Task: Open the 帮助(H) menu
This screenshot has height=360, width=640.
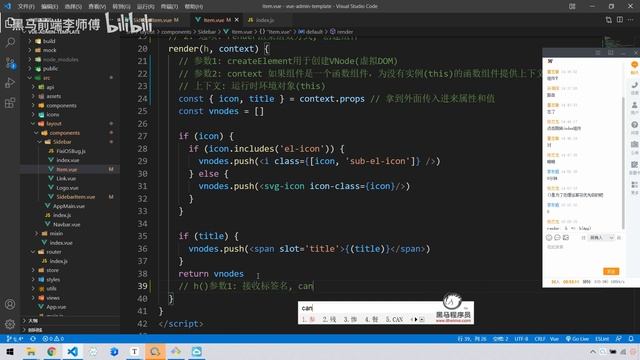Action: pyautogui.click(x=194, y=7)
